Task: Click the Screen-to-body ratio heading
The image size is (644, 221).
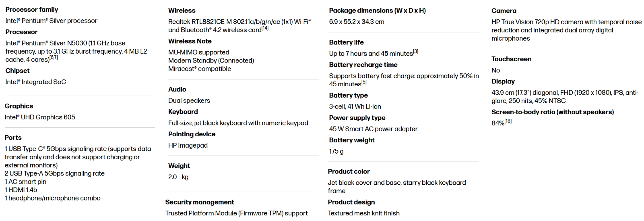Action: (x=553, y=112)
